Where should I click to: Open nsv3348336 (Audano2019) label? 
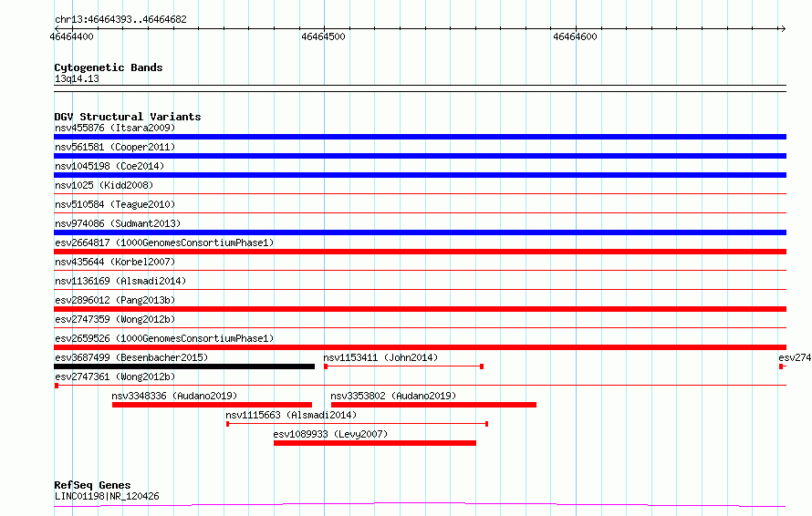click(174, 396)
